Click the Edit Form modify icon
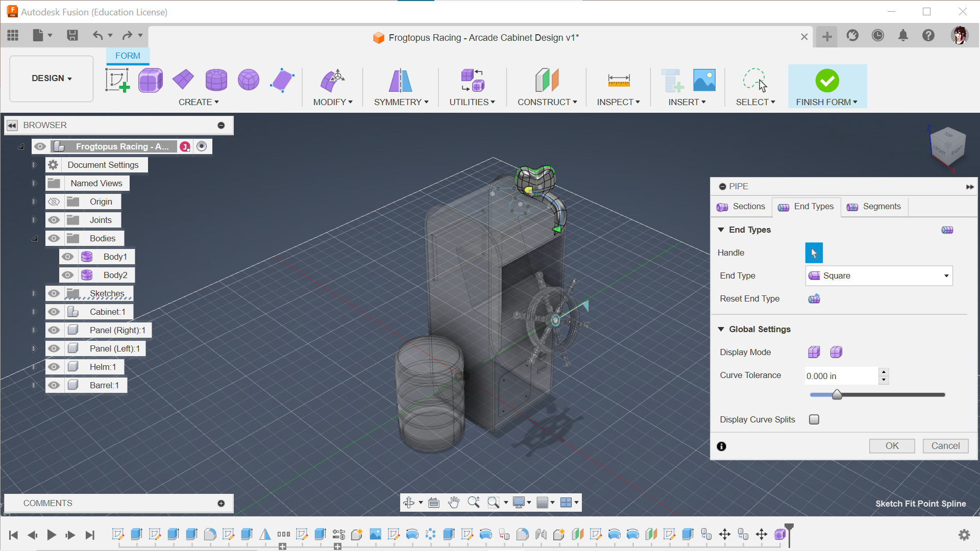 [332, 80]
